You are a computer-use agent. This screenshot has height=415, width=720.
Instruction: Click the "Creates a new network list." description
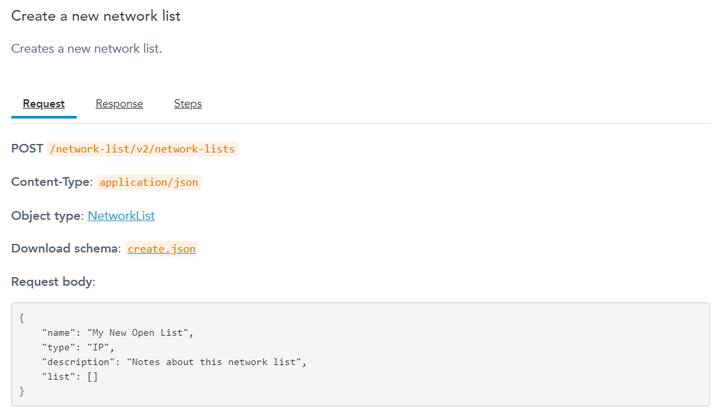coord(86,49)
